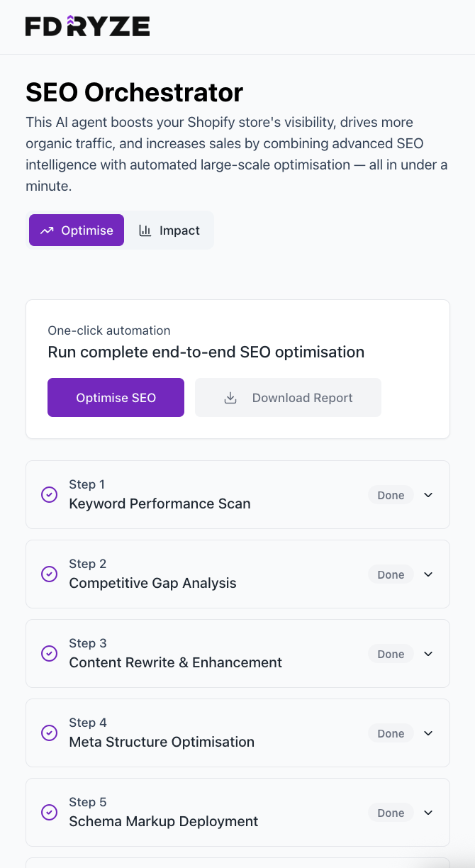Click the Download Report button
Screen dimensions: 475x868
[x=288, y=398]
